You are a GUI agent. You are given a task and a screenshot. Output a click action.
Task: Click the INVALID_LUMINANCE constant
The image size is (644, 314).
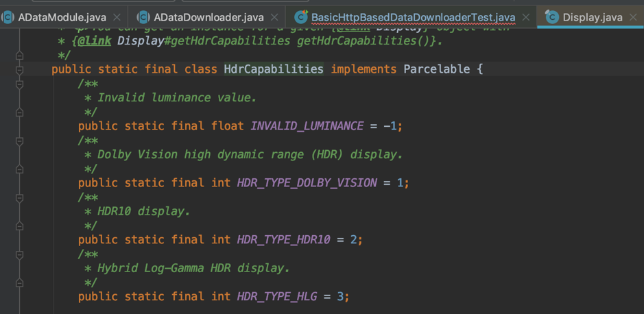[307, 126]
